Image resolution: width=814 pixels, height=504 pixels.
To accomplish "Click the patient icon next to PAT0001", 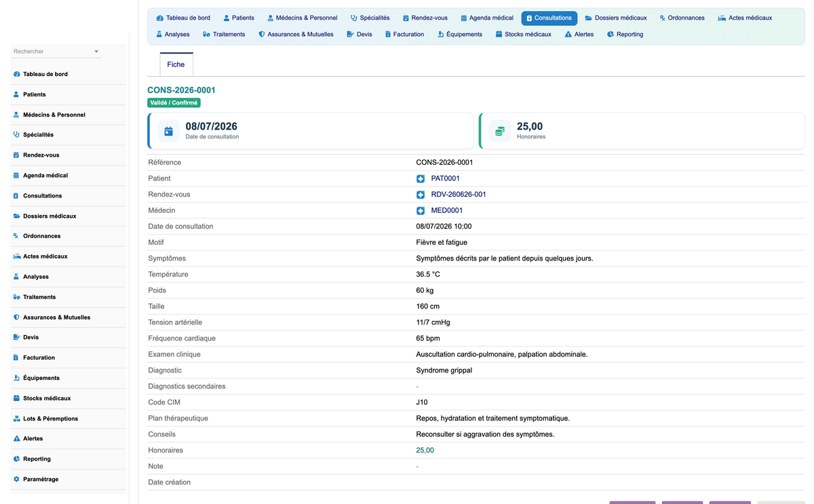I will click(421, 178).
